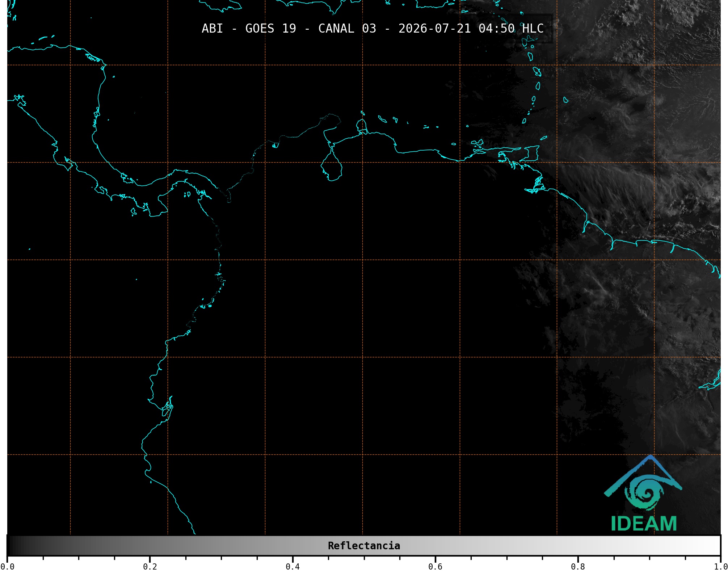Click the 0.8 colorbar tick label

pyautogui.click(x=578, y=567)
